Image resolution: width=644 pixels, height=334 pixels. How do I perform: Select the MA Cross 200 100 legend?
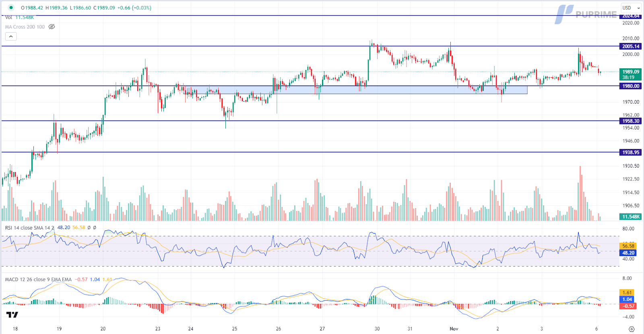coord(25,27)
